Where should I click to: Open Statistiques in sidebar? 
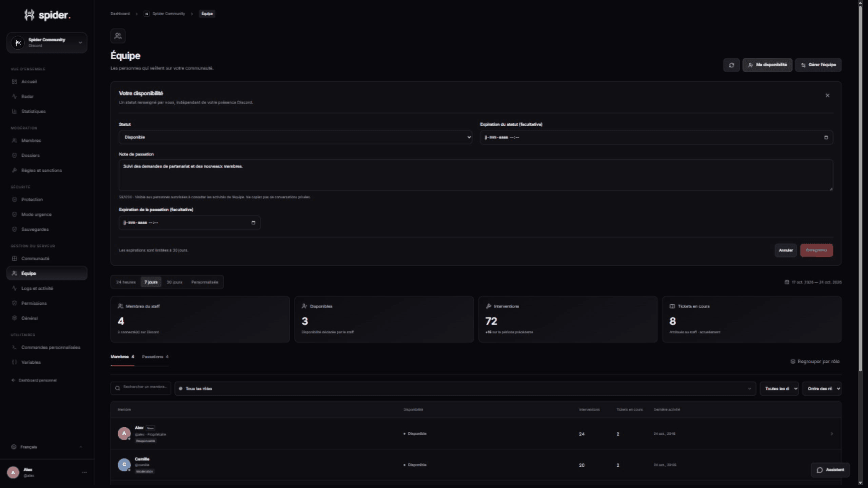tap(47, 111)
